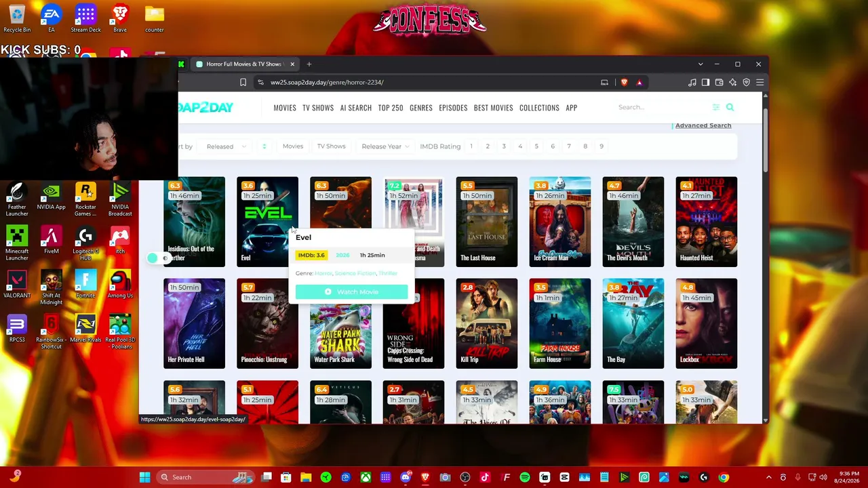The height and width of the screenshot is (488, 868).
Task: Open the Xbox app from the taskbar
Action: click(366, 477)
